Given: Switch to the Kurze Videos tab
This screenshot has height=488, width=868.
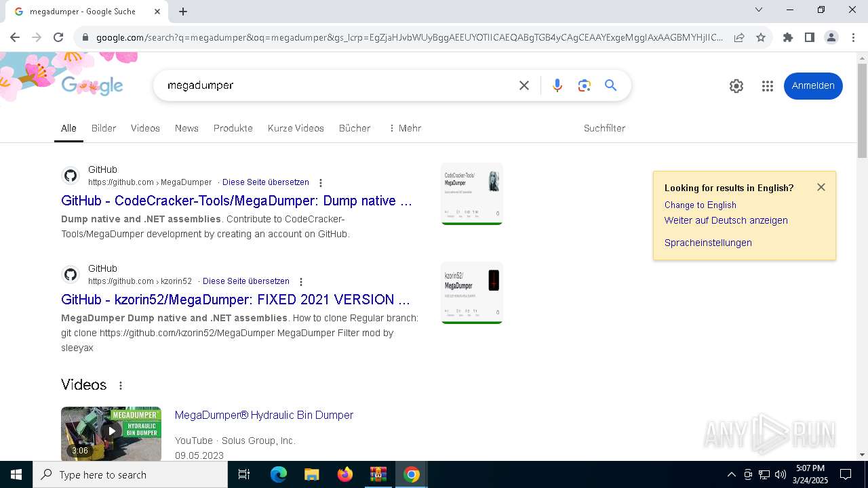Looking at the screenshot, I should (296, 128).
